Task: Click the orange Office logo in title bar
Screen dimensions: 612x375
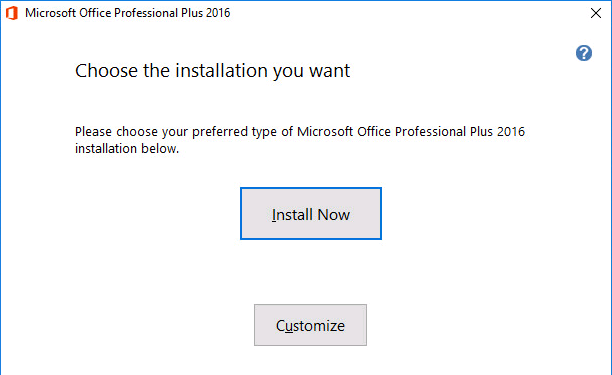Action: 12,13
